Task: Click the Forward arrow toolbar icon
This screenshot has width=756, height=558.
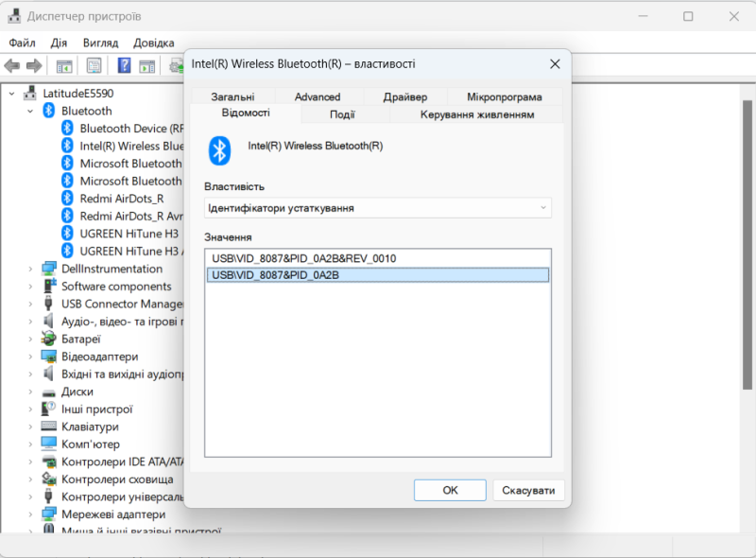Action: [x=34, y=65]
